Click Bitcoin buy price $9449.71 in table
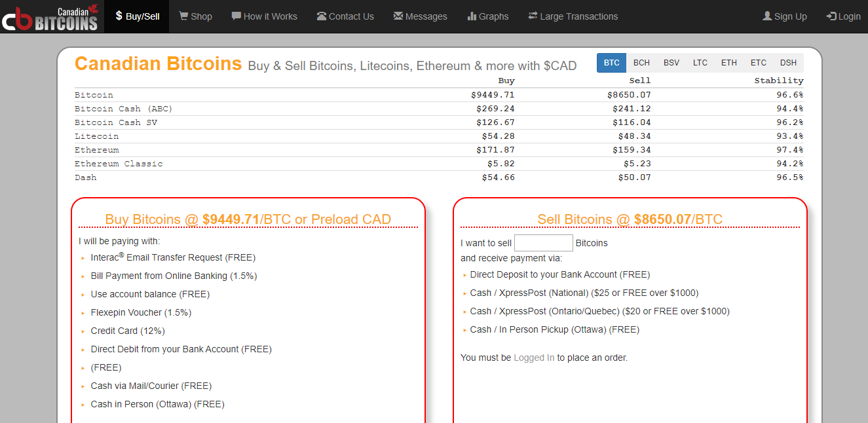Screen dimensions: 868x423 493,95
